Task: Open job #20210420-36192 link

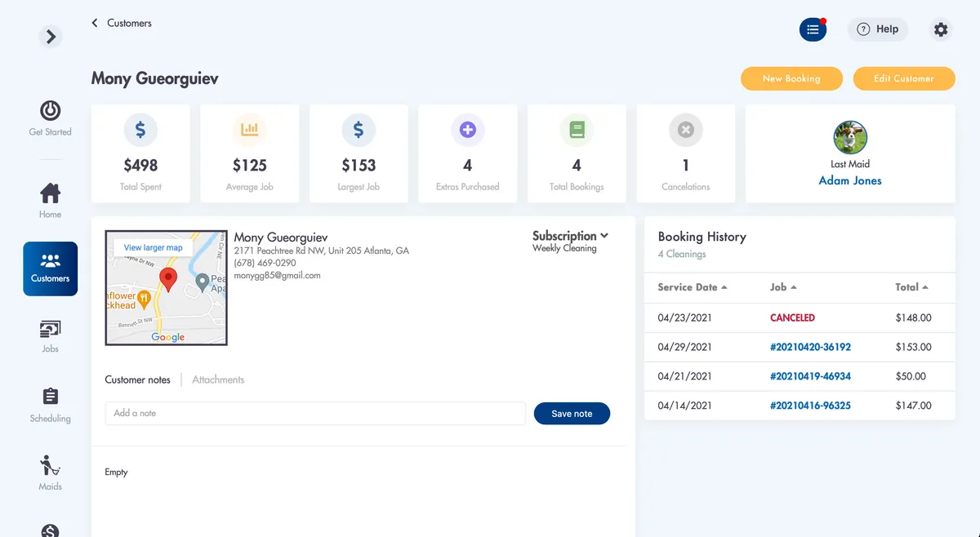Action: [x=810, y=347]
